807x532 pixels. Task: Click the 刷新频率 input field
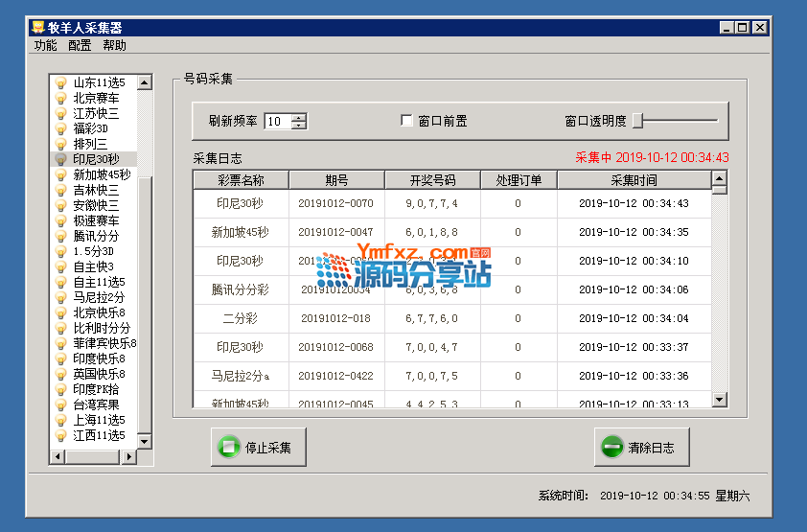tap(278, 122)
